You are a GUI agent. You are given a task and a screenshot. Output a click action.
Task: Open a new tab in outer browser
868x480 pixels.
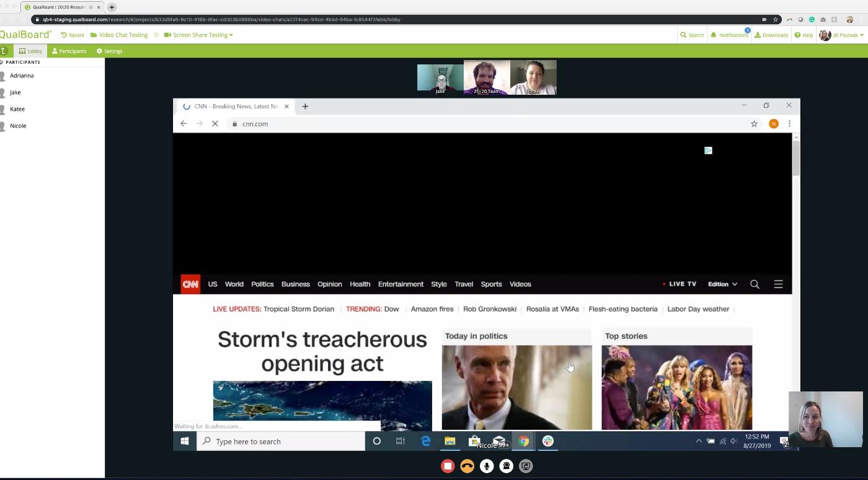[112, 7]
